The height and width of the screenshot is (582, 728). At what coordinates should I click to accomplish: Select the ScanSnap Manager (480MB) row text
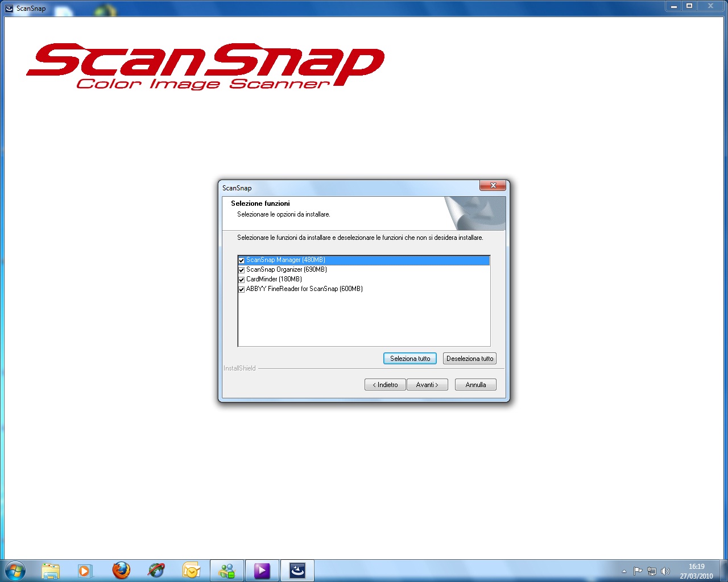pyautogui.click(x=286, y=260)
